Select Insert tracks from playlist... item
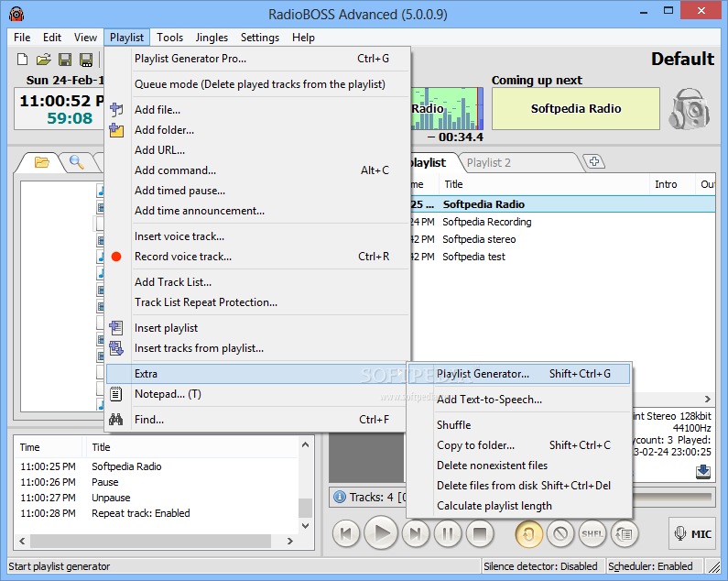The height and width of the screenshot is (581, 728). point(259,348)
